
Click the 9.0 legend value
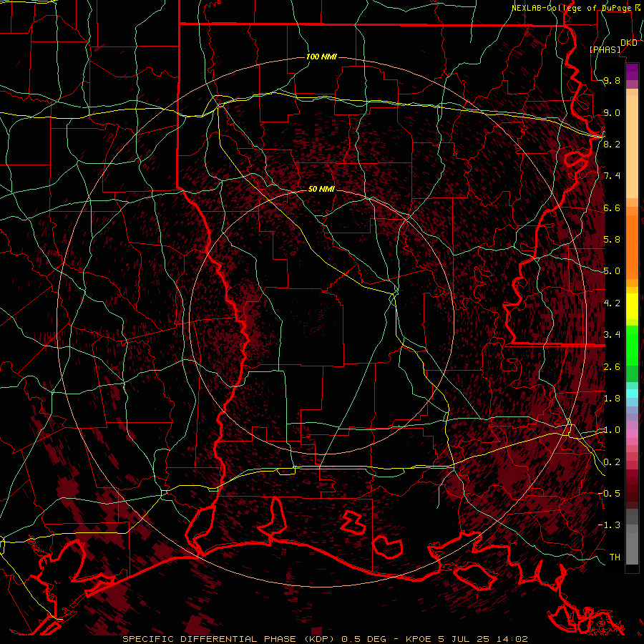612,112
